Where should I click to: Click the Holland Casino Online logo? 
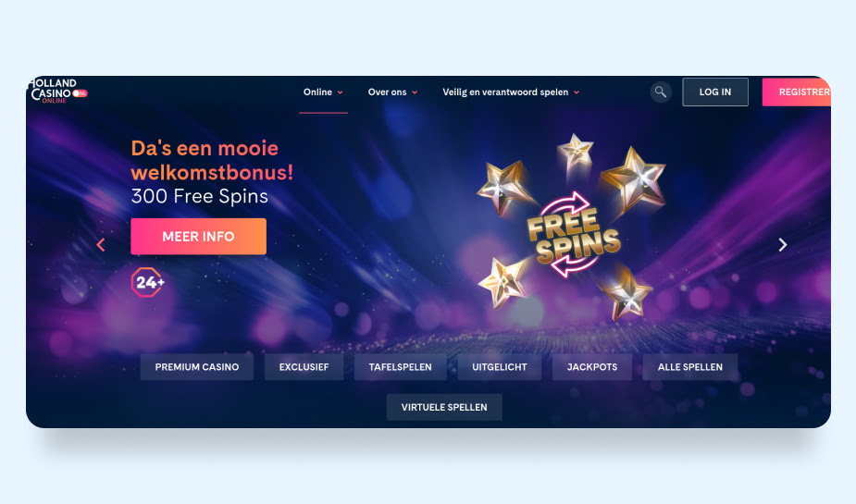(x=58, y=91)
